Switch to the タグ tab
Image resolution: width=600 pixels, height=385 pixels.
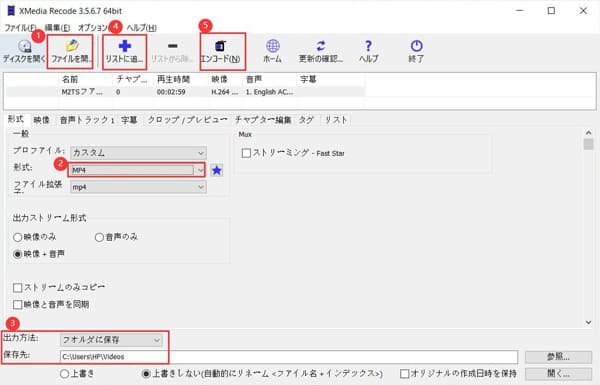[x=306, y=120]
